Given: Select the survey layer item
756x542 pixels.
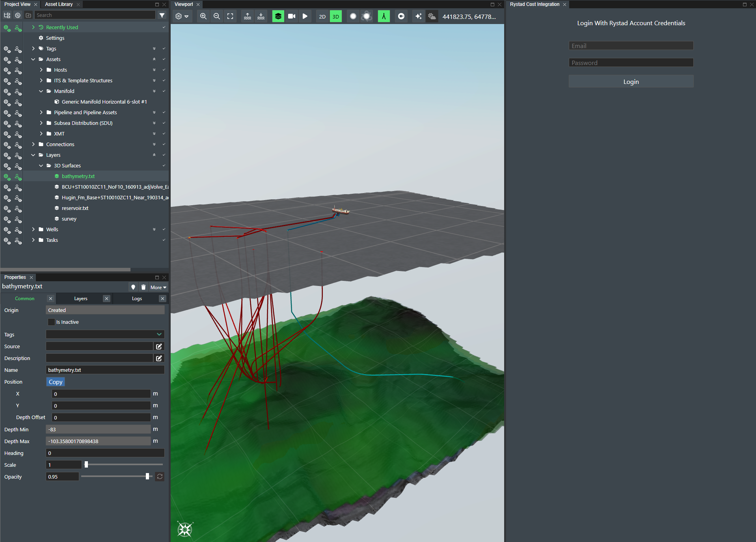Looking at the screenshot, I should 69,219.
